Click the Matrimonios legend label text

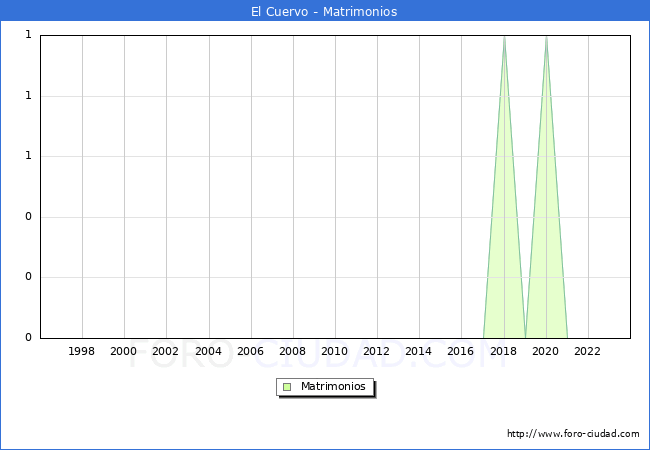pos(334,387)
